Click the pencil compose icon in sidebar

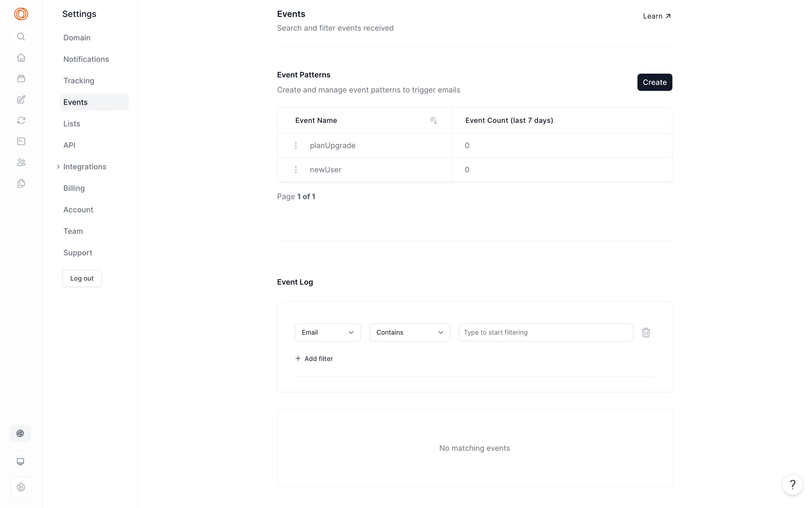[x=21, y=99]
